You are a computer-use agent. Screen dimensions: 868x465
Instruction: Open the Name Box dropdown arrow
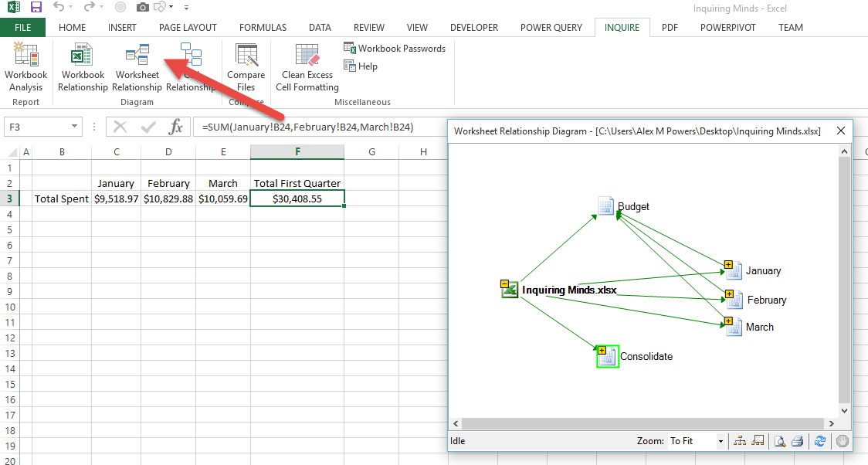click(75, 127)
